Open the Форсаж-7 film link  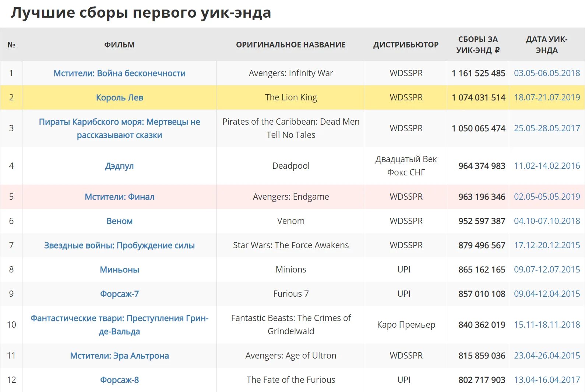[119, 294]
